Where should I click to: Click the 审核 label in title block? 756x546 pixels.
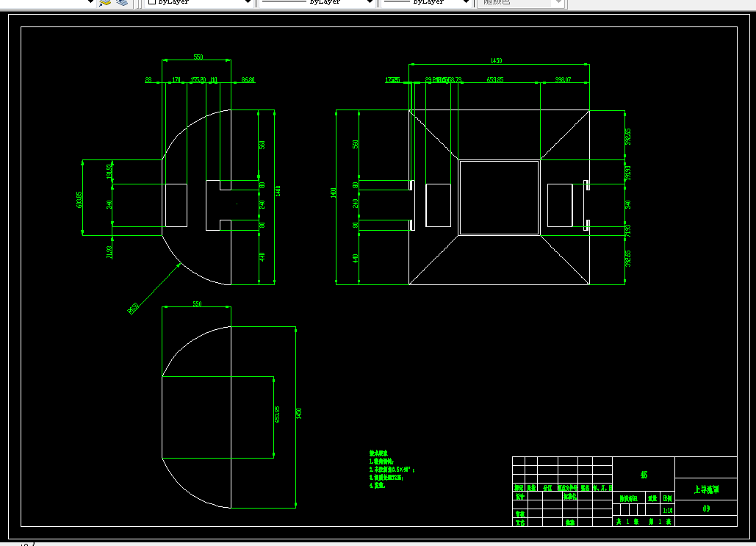tap(519, 514)
